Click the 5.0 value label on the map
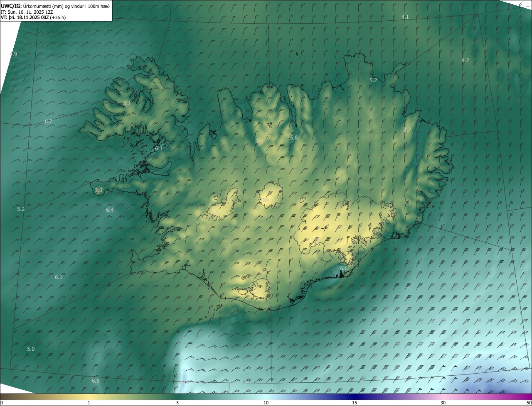This screenshot has width=532, height=406. (31, 349)
